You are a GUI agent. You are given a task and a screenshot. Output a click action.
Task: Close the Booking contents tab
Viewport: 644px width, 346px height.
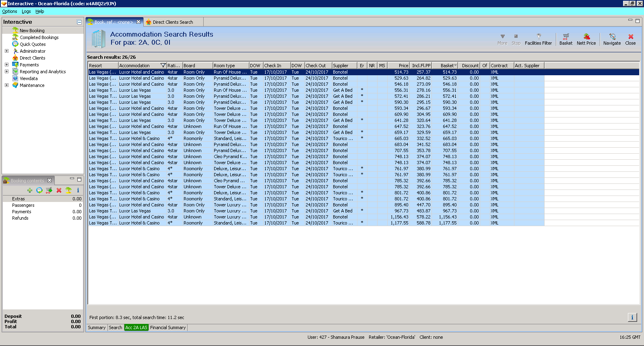point(50,180)
